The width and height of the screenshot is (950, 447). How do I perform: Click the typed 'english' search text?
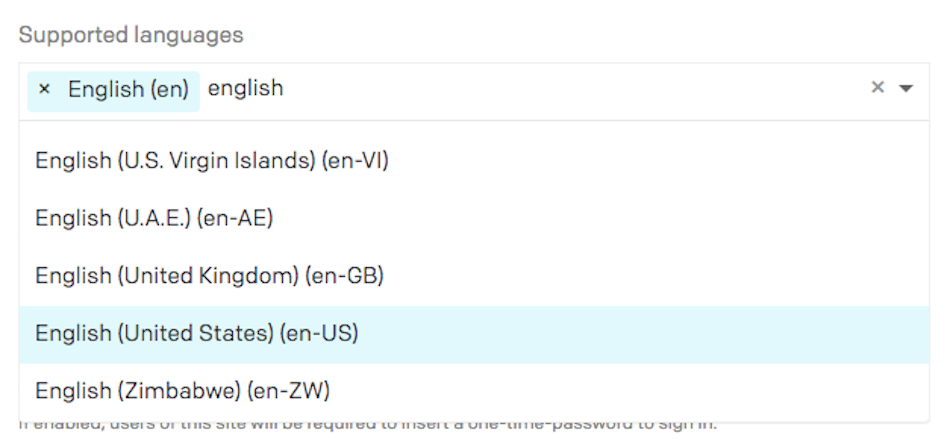click(245, 89)
